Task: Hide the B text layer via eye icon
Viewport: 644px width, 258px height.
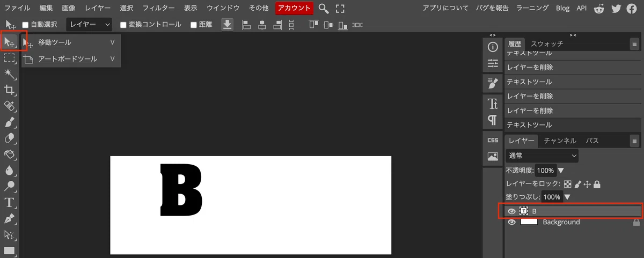Action: point(511,211)
